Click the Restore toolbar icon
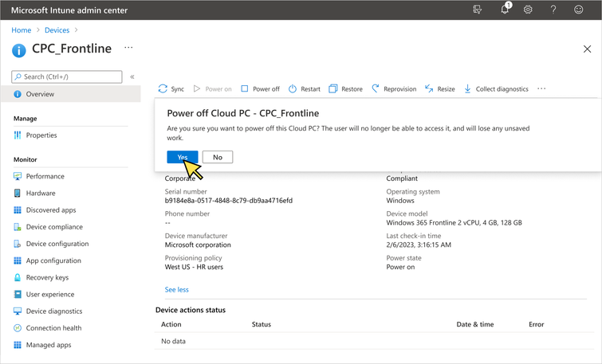 pyautogui.click(x=332, y=88)
